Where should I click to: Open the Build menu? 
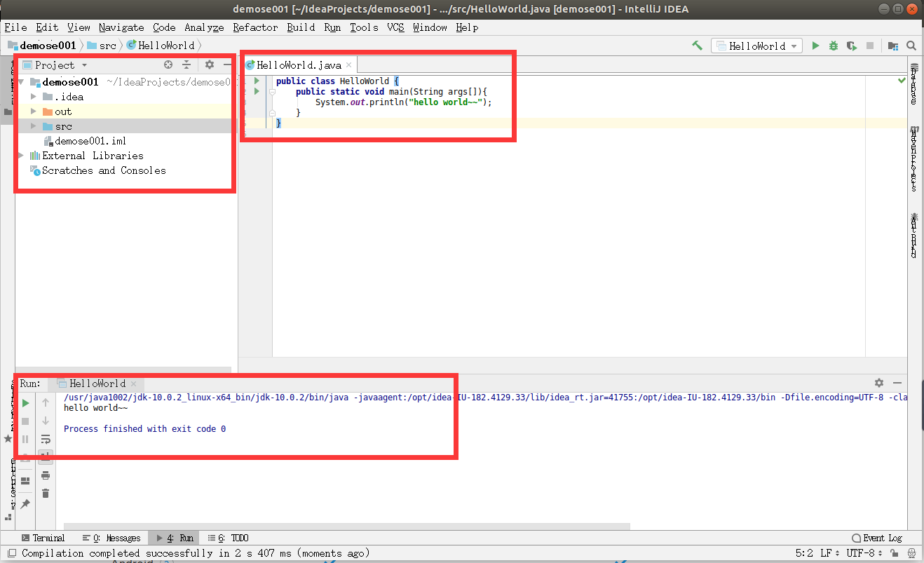click(x=301, y=27)
